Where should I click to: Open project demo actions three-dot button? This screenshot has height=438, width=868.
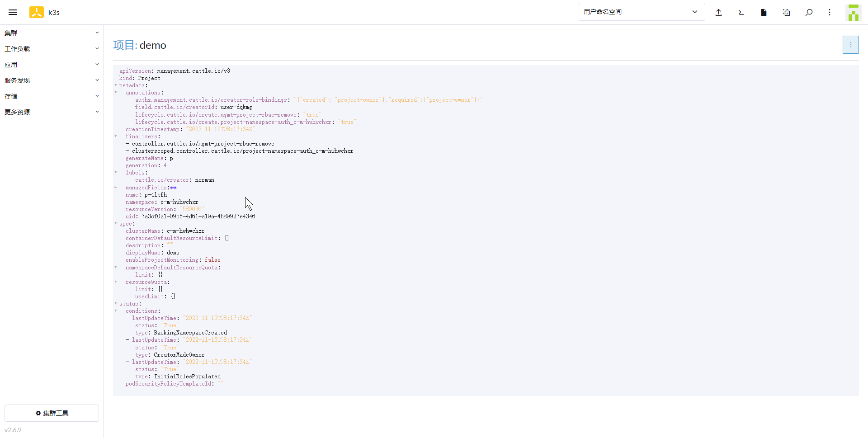click(850, 45)
